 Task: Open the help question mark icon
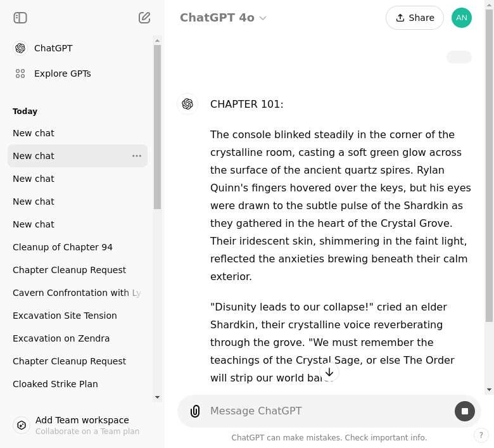[481, 435]
